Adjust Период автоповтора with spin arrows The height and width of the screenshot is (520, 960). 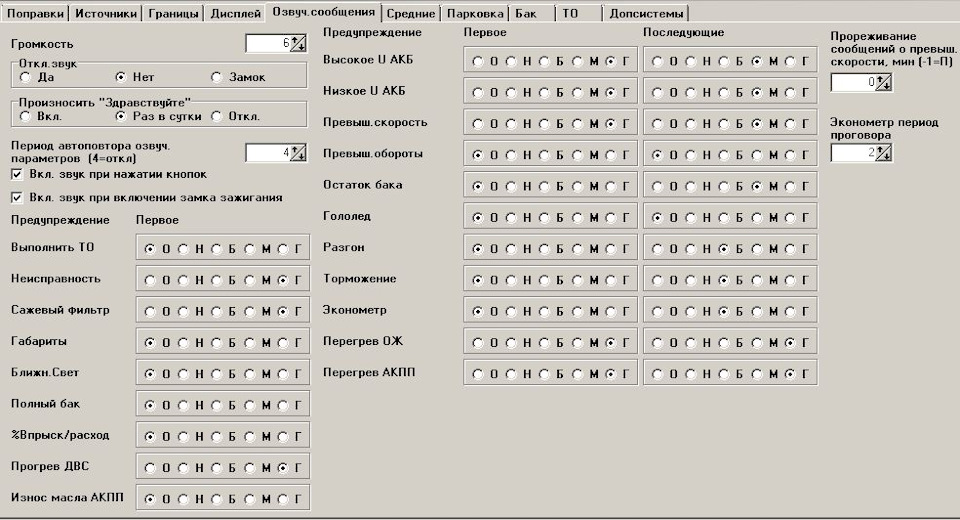pyautogui.click(x=298, y=153)
